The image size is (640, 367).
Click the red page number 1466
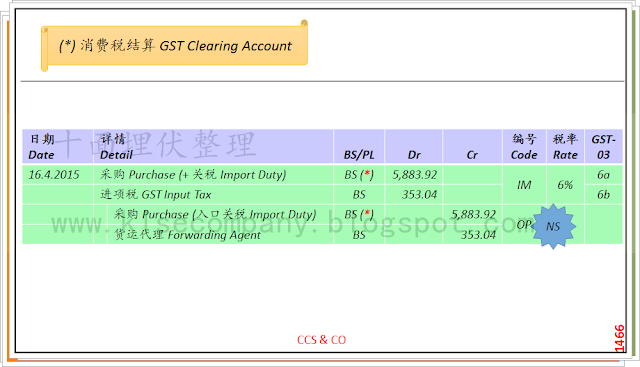pyautogui.click(x=619, y=338)
